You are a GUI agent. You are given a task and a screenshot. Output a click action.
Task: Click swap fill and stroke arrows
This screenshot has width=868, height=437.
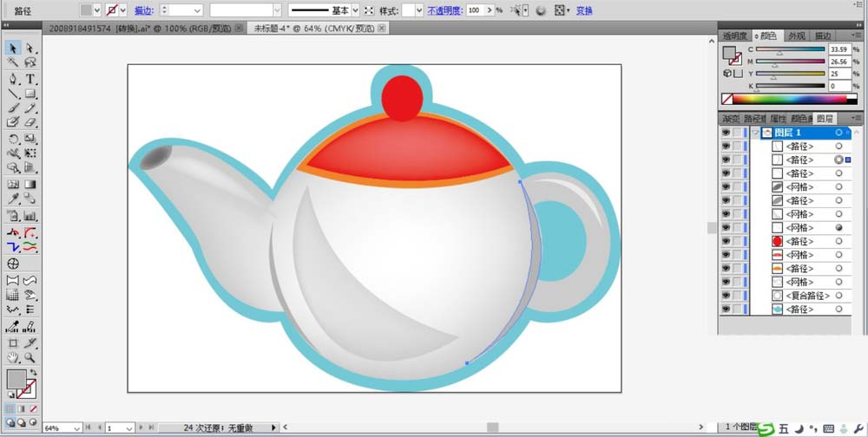[34, 373]
